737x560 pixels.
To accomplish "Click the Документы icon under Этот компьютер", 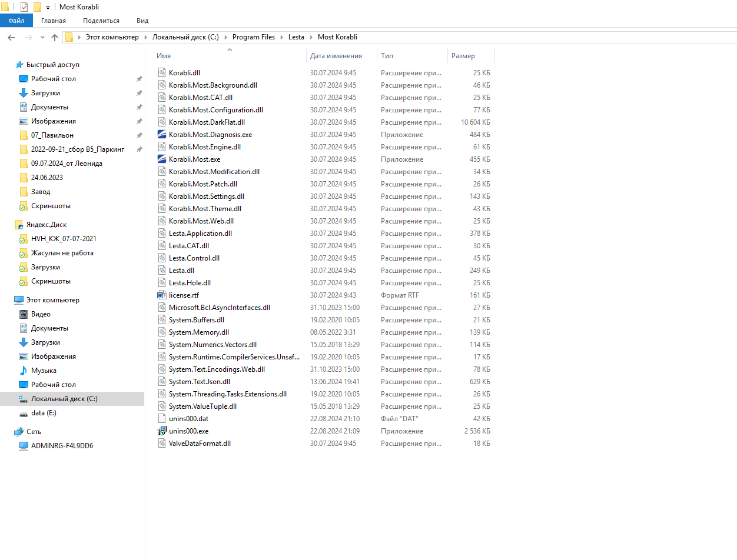I will [24, 328].
